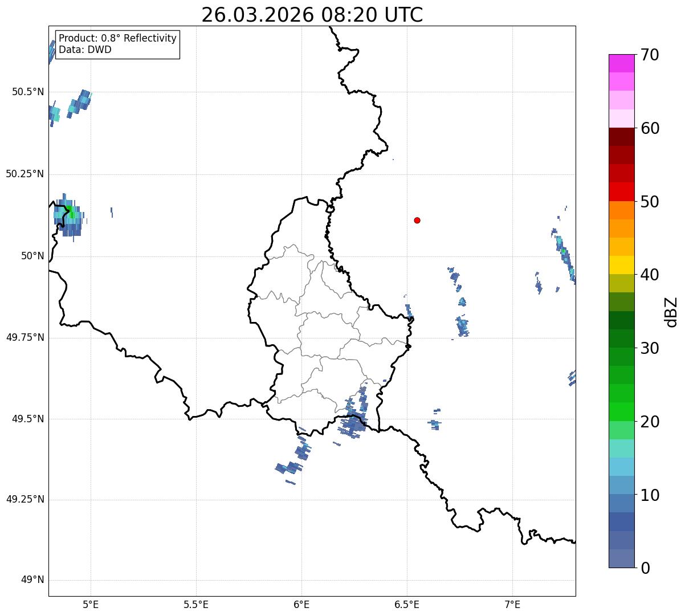
Task: Click the dBZ colorbar axis label
Action: (x=671, y=311)
